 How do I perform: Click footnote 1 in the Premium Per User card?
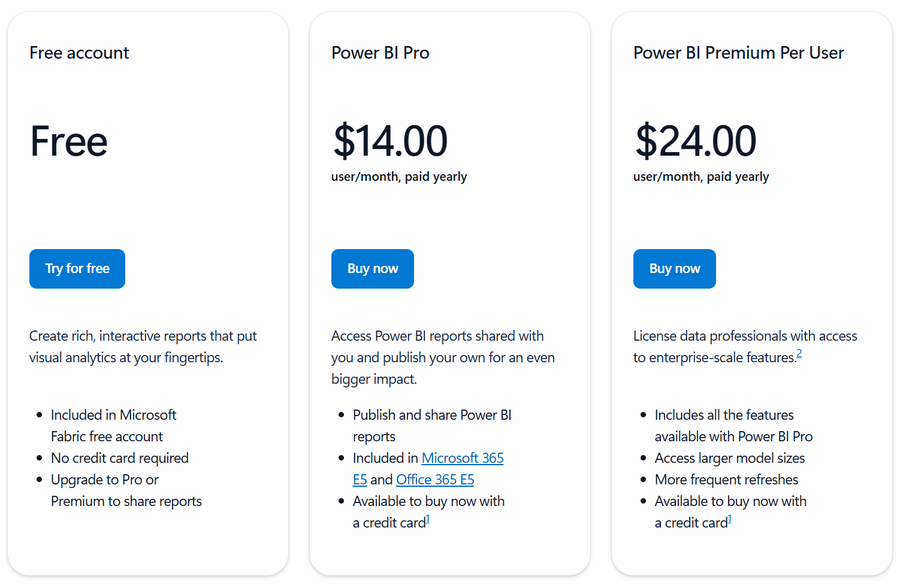[730, 520]
